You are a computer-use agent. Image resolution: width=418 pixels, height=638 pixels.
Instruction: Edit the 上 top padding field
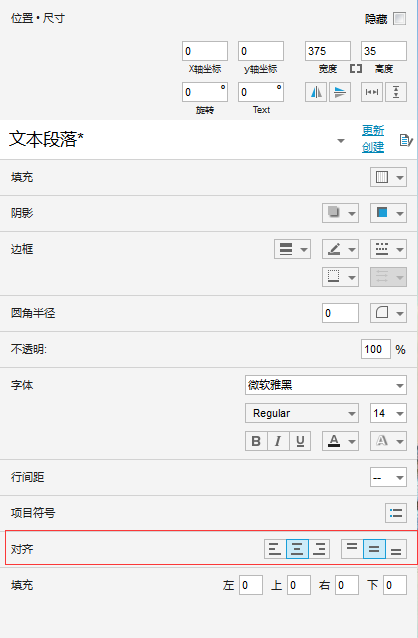pos(299,585)
